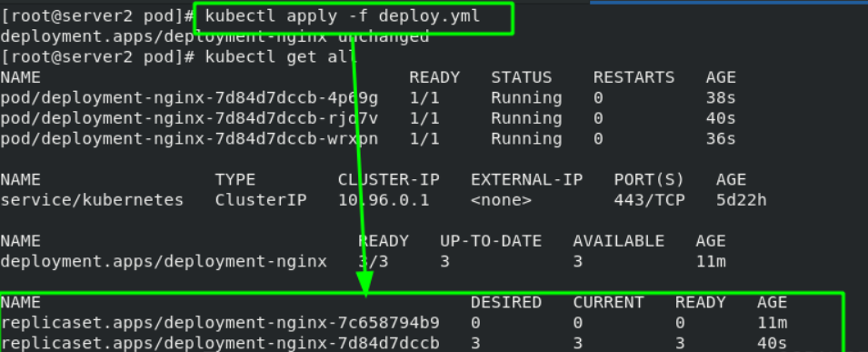Click the 40s age of replicaset 7d84d7dccb
The image size is (868, 352).
[773, 344]
